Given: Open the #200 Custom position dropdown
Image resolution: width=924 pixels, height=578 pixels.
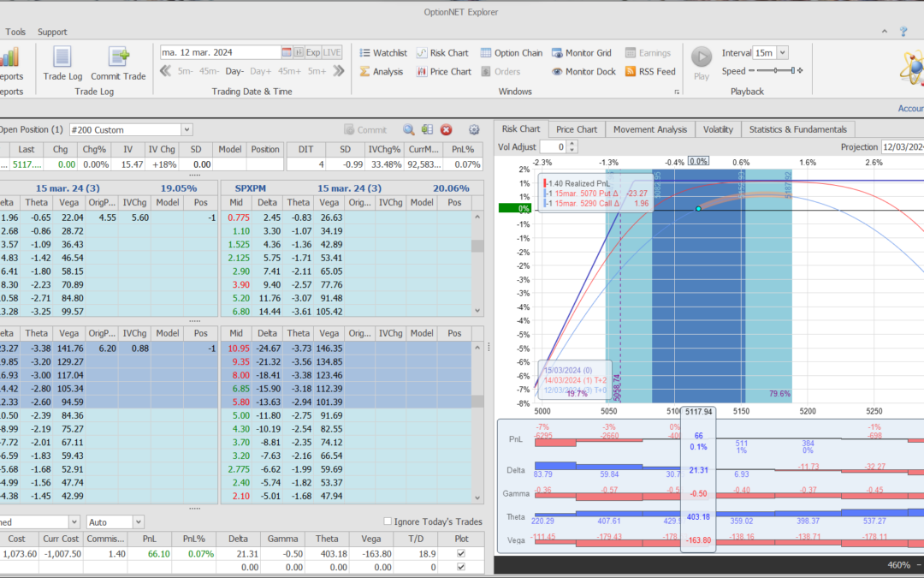Looking at the screenshot, I should [x=187, y=130].
